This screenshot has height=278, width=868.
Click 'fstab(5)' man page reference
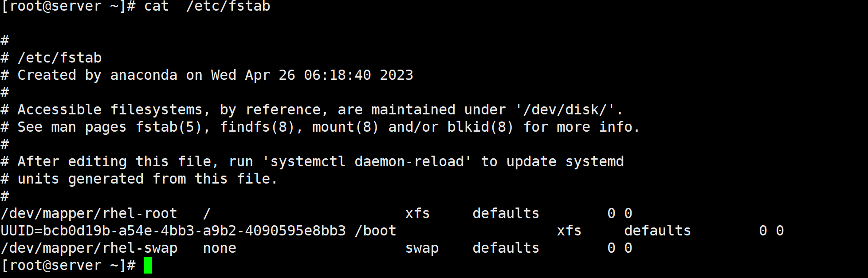click(x=169, y=127)
